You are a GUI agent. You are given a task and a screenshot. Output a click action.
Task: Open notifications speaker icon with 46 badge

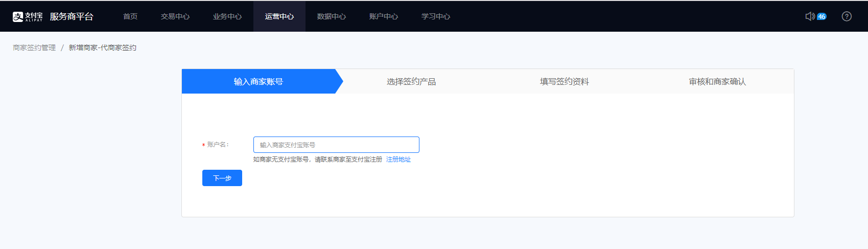pyautogui.click(x=815, y=16)
